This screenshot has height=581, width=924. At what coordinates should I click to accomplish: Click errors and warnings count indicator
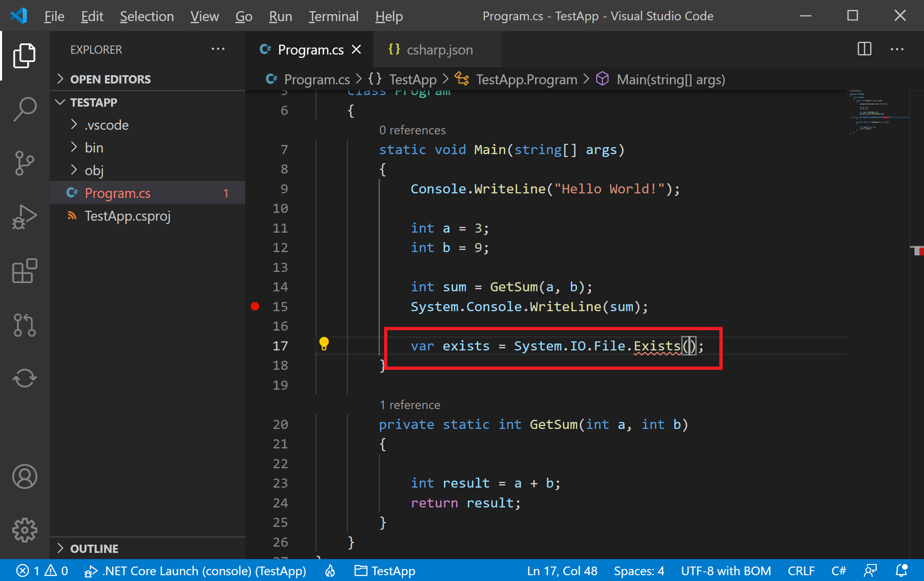point(42,571)
